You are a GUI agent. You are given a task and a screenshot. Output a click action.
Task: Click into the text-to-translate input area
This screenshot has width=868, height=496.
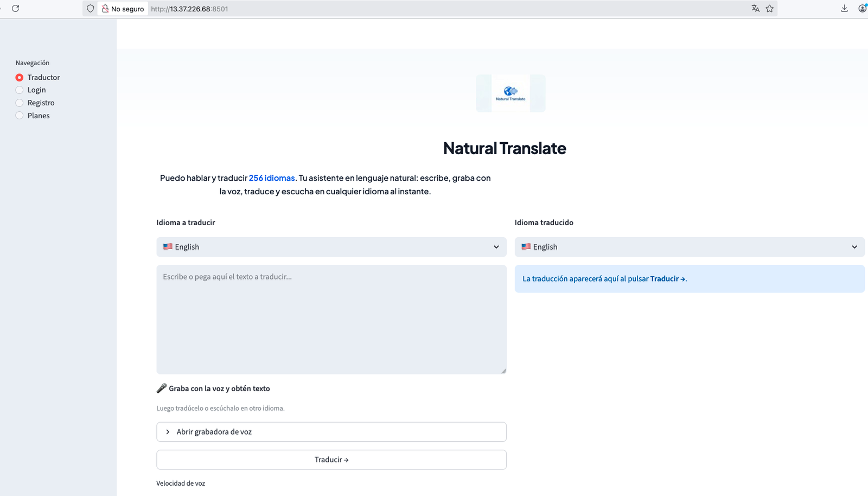pyautogui.click(x=331, y=319)
